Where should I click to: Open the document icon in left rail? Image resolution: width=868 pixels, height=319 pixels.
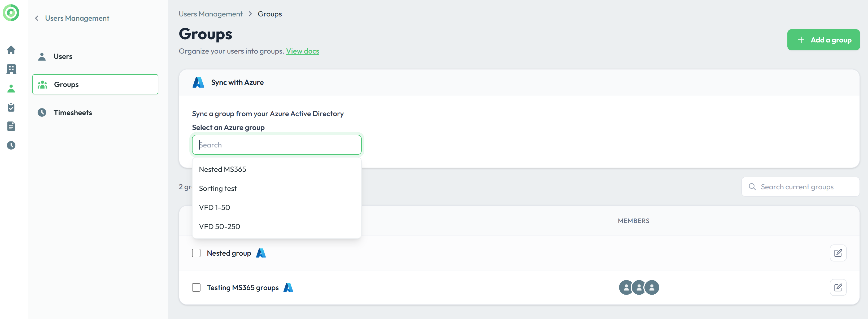11,126
